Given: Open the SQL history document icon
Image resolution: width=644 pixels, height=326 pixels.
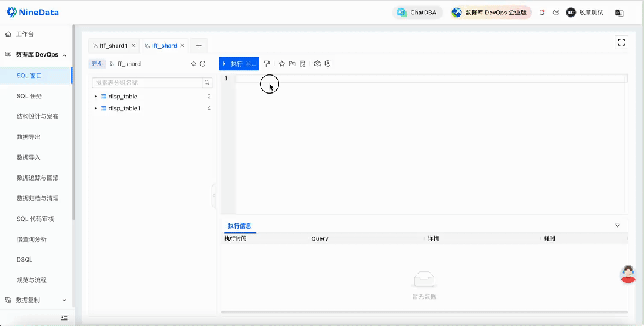Looking at the screenshot, I should 302,64.
